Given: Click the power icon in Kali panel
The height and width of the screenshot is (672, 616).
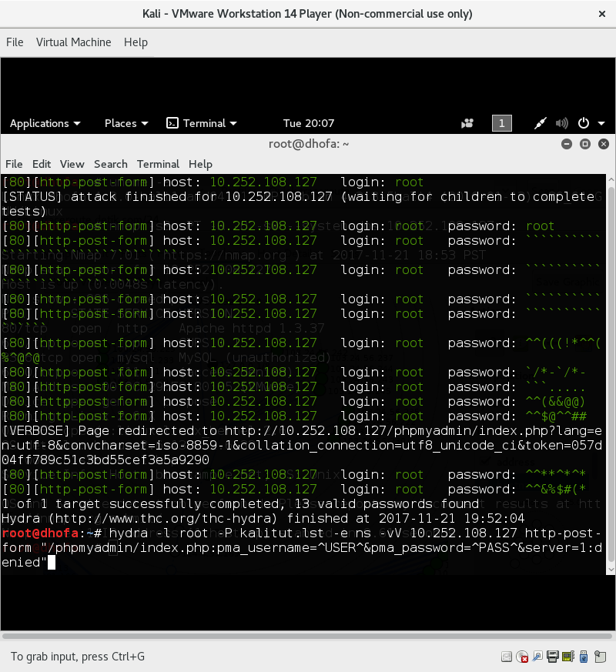Looking at the screenshot, I should [x=584, y=123].
